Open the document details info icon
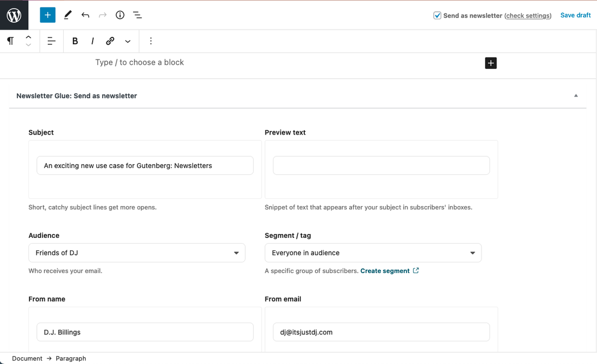The image size is (597, 364). coord(120,15)
